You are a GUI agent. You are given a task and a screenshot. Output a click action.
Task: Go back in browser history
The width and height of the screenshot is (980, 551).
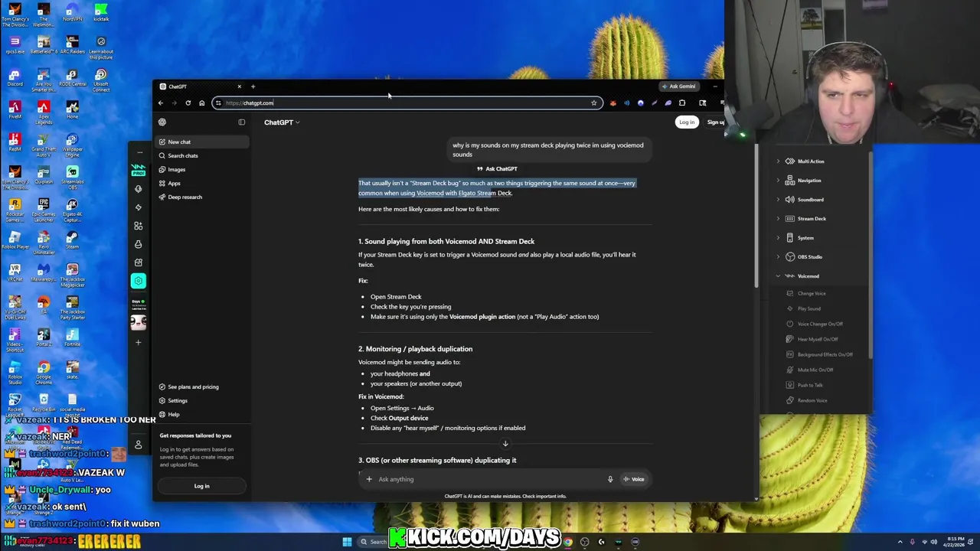click(161, 103)
